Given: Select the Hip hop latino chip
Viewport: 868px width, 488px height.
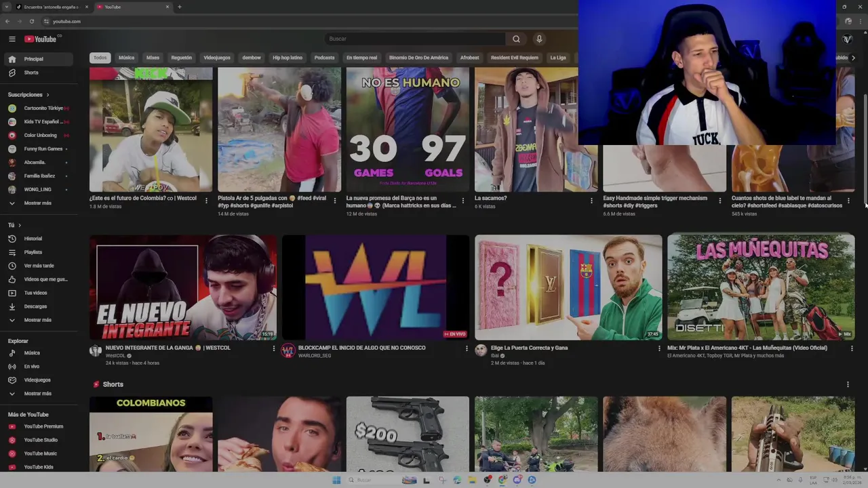Looking at the screenshot, I should tap(288, 58).
